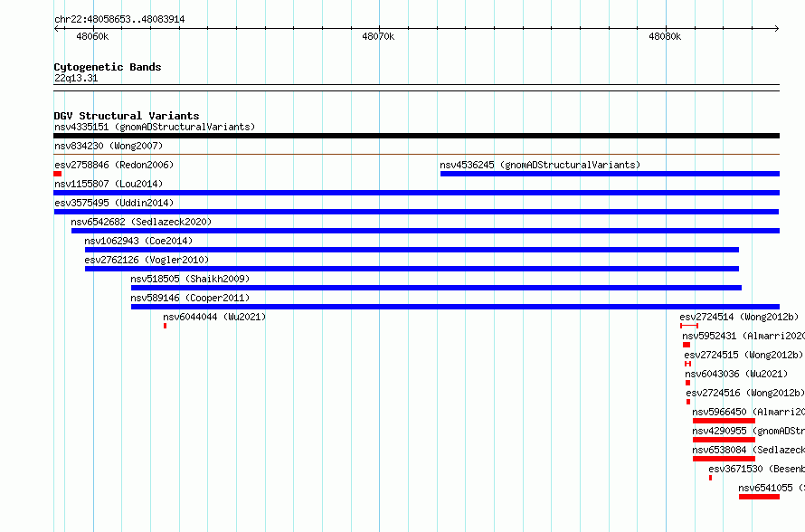805x532 pixels.
Task: Click the blue nsv589146 variant bar
Action: (455, 307)
